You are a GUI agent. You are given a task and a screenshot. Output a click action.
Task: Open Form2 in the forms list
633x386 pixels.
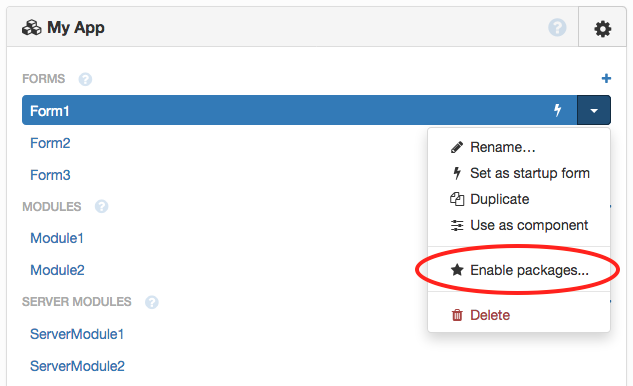(x=50, y=143)
